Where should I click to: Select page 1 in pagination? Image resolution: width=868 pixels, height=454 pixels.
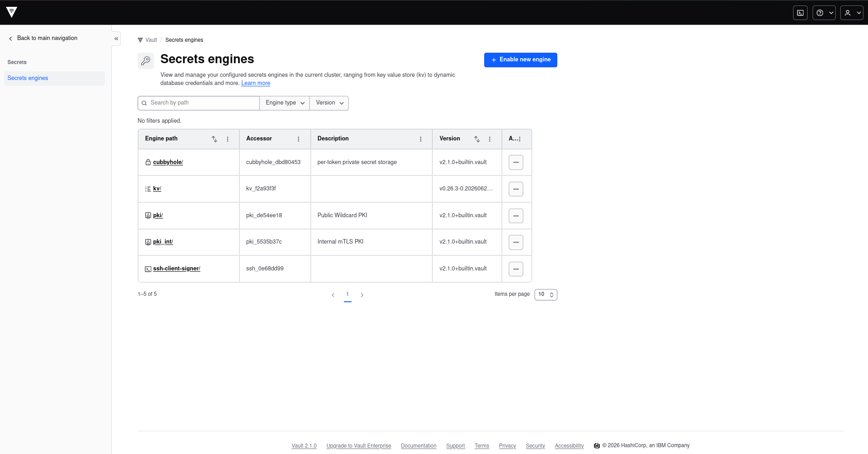(347, 294)
